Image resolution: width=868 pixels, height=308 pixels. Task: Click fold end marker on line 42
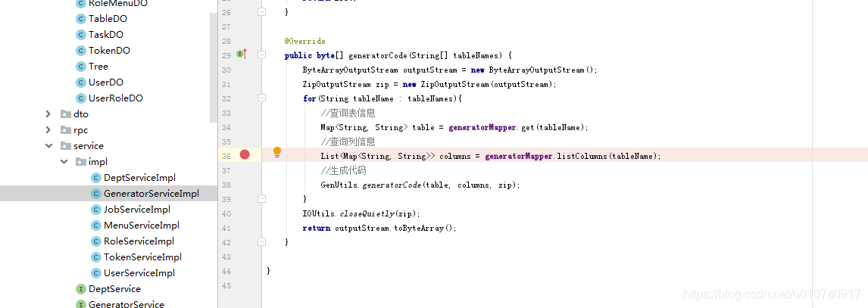pos(262,241)
